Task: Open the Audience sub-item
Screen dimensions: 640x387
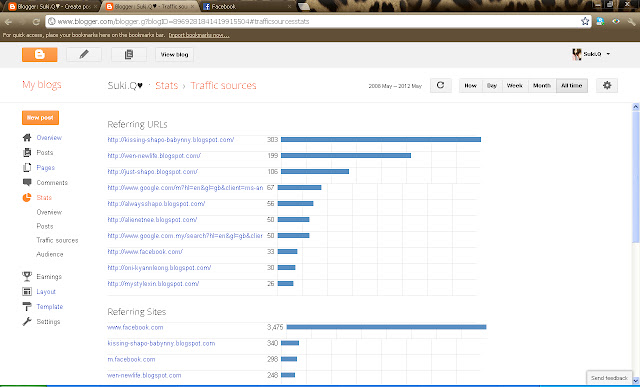Action: 49,254
